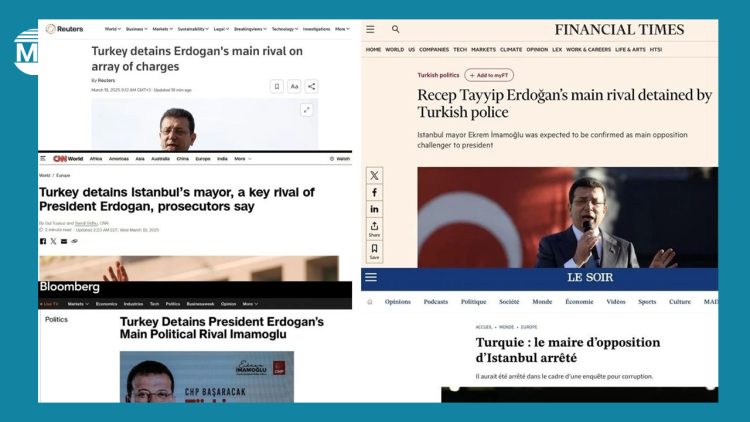
Task: Open Turkish politics topic link
Action: [438, 75]
